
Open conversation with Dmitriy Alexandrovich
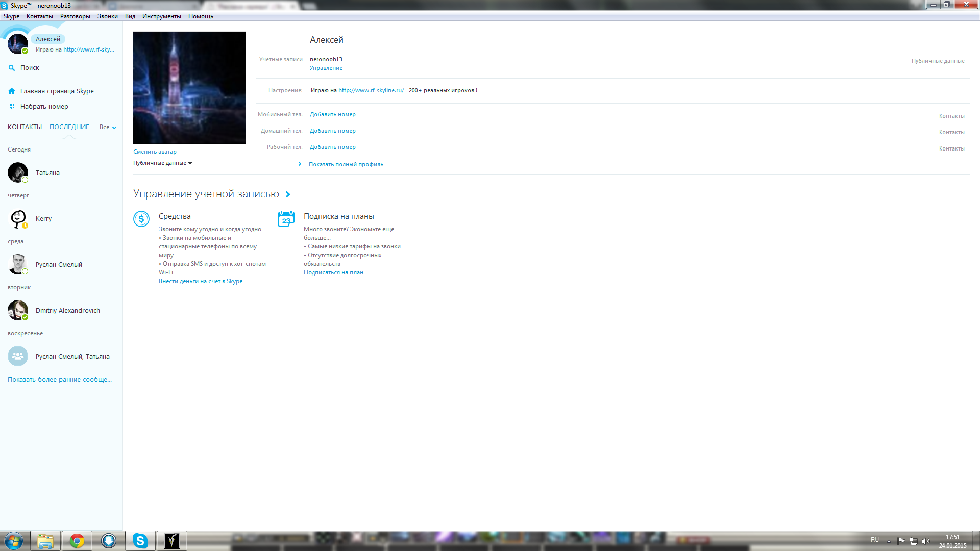[67, 310]
